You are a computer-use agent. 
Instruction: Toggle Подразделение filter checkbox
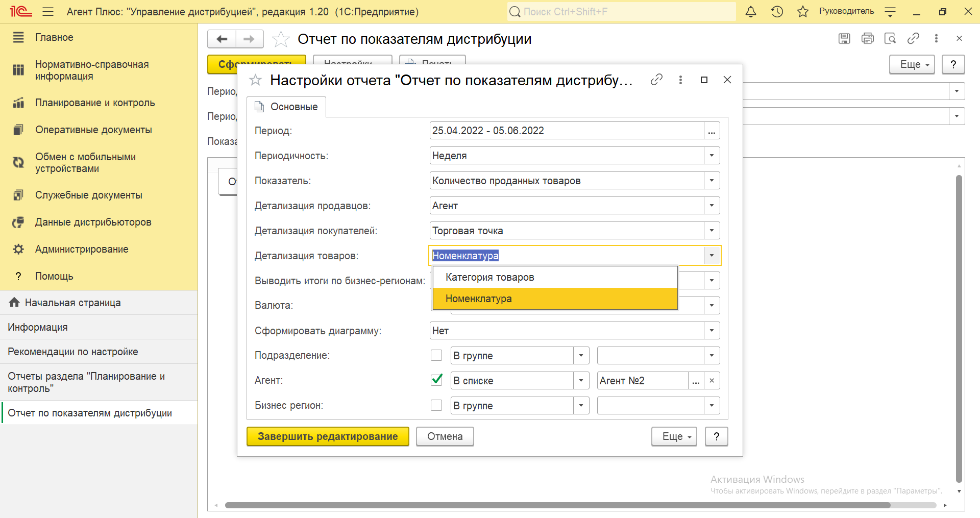[x=436, y=355]
